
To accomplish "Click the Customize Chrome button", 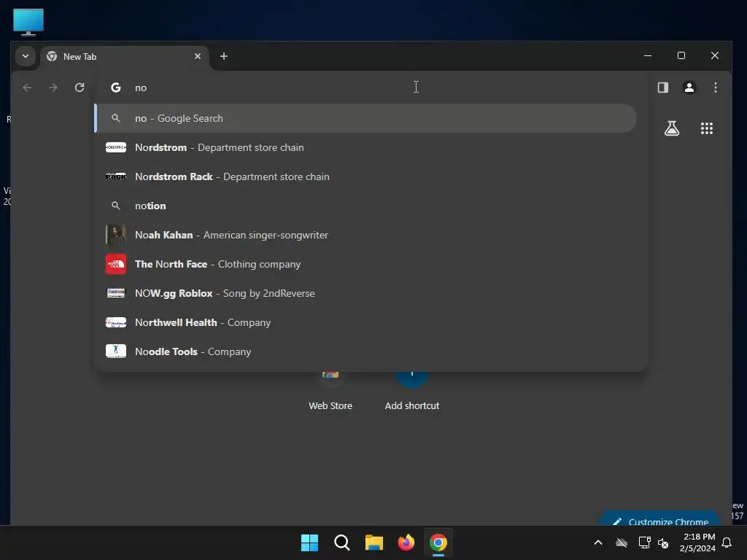I will pos(659,519).
